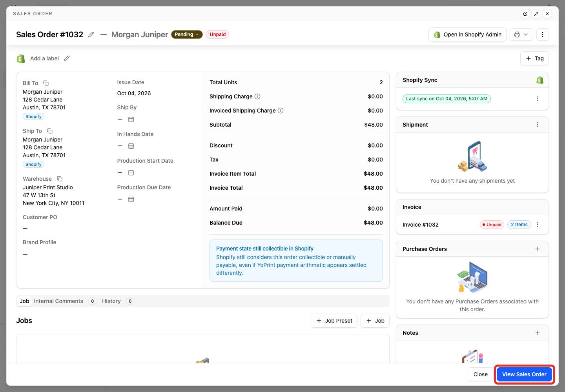Edit the Sales Order #1032 title pencil icon
This screenshot has width=565, height=392.
pos(91,34)
